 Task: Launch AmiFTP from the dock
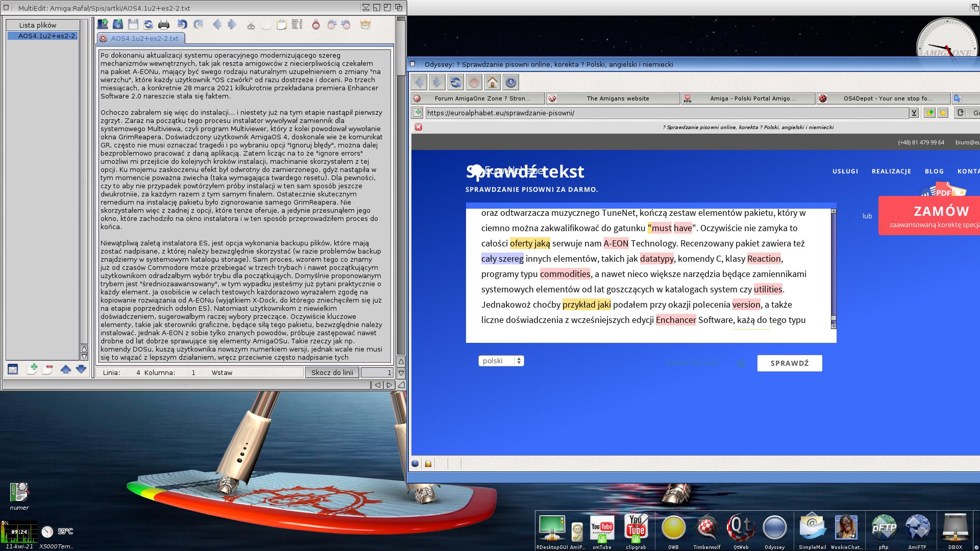917,530
